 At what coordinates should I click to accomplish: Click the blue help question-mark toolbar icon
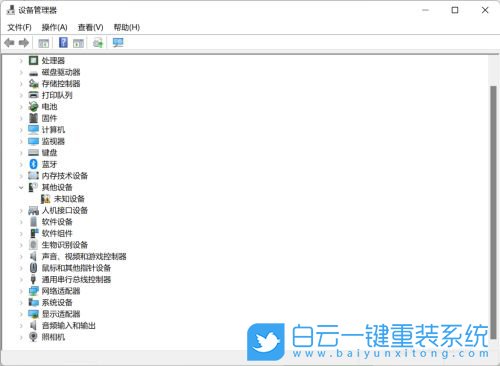pyautogui.click(x=63, y=43)
